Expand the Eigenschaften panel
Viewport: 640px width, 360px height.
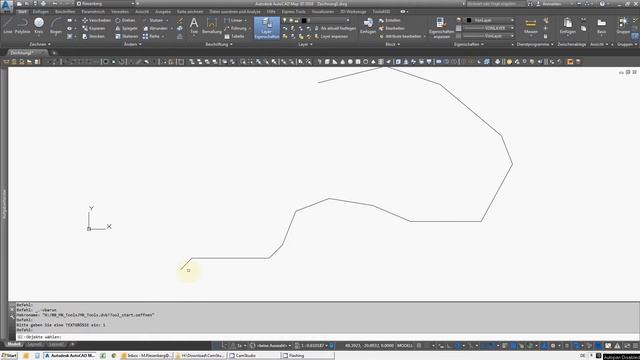pos(469,44)
